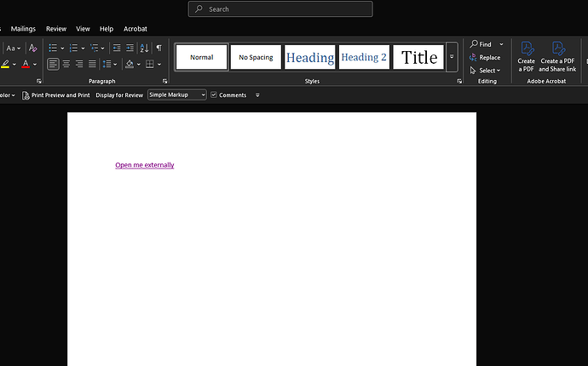Screen dimensions: 588x366
Task: Click the Borders icon
Action: [x=150, y=64]
